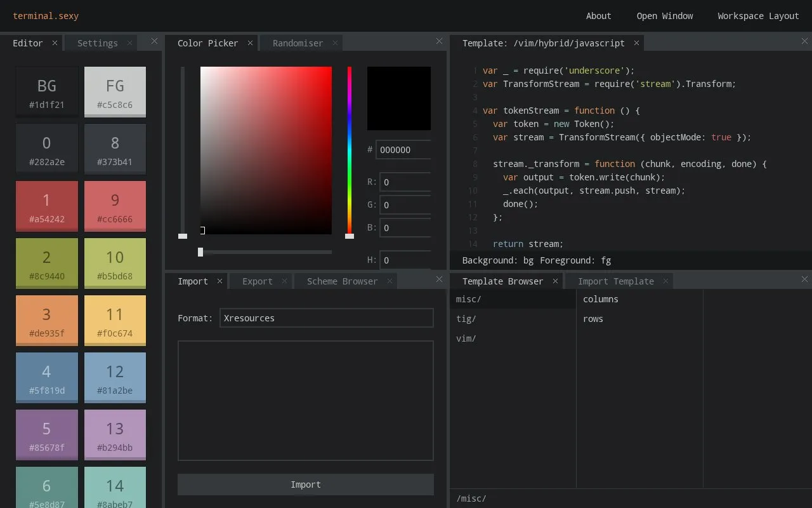Close the Template preview panel group
The image size is (812, 508).
pos(804,41)
